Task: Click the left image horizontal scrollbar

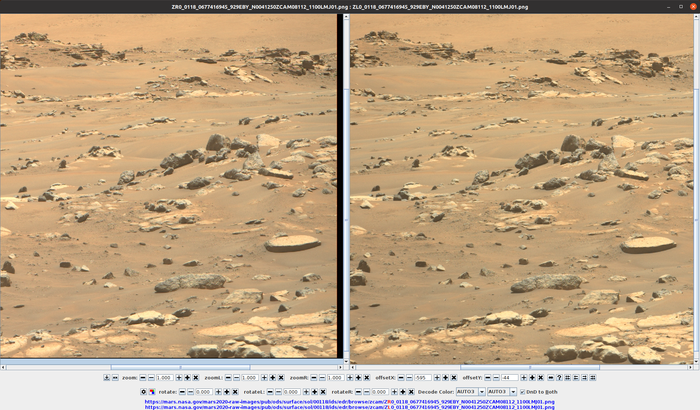Action: 168,365
